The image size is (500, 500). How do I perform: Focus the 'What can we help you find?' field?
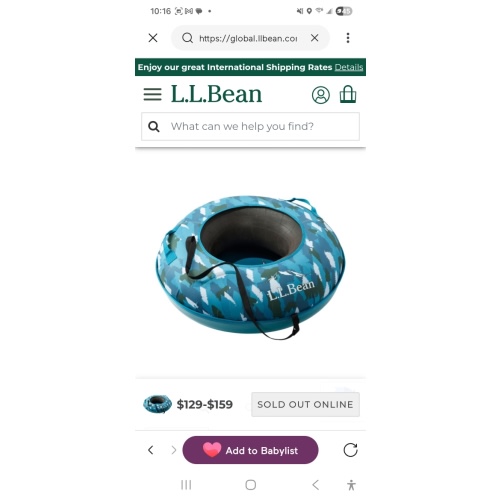click(250, 126)
